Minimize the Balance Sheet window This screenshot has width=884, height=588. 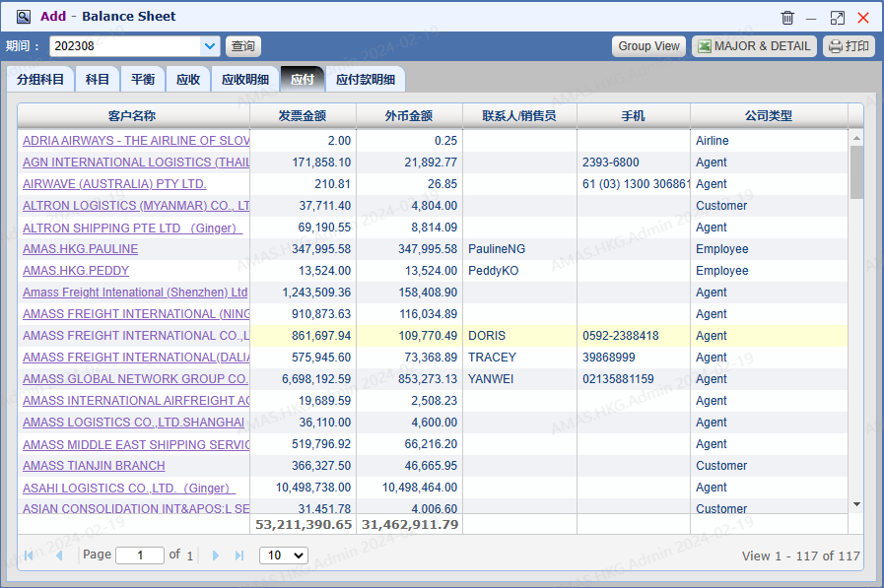coord(811,19)
